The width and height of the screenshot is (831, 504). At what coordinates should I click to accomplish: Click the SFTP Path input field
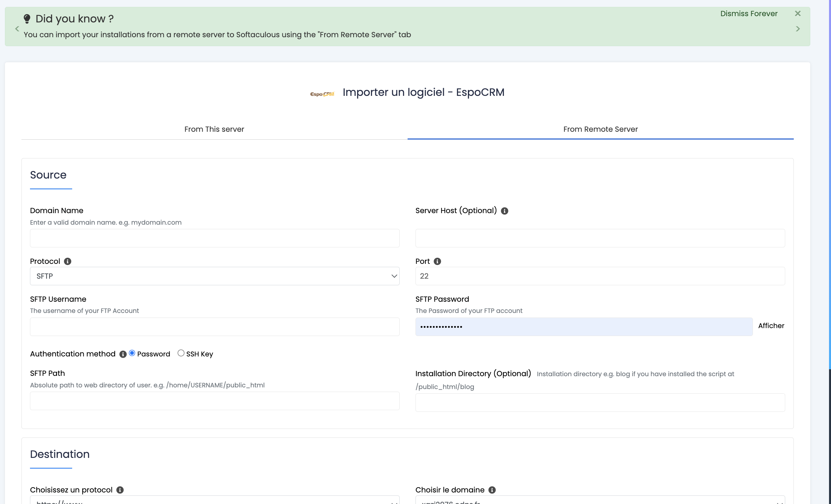(215, 401)
